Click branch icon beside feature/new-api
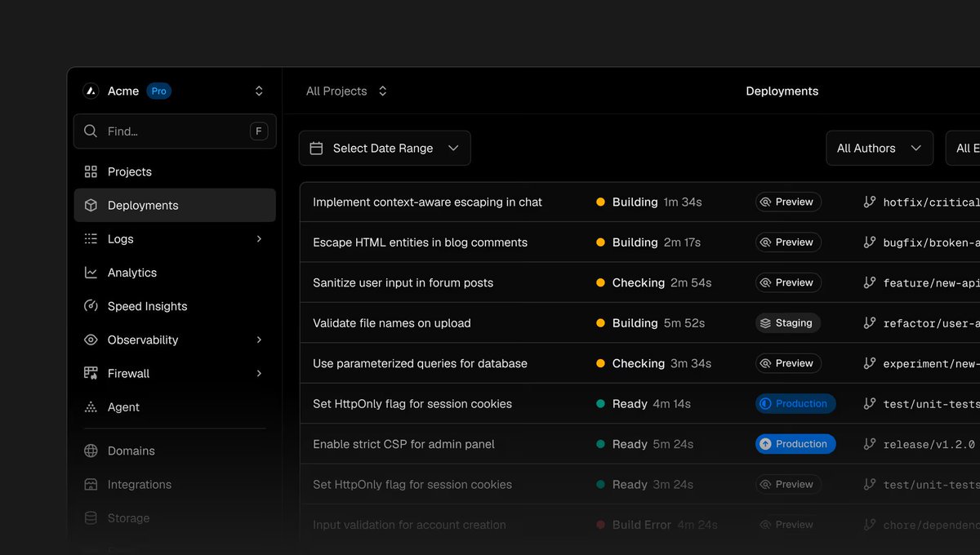Screen dimensions: 980x555 point(870,282)
